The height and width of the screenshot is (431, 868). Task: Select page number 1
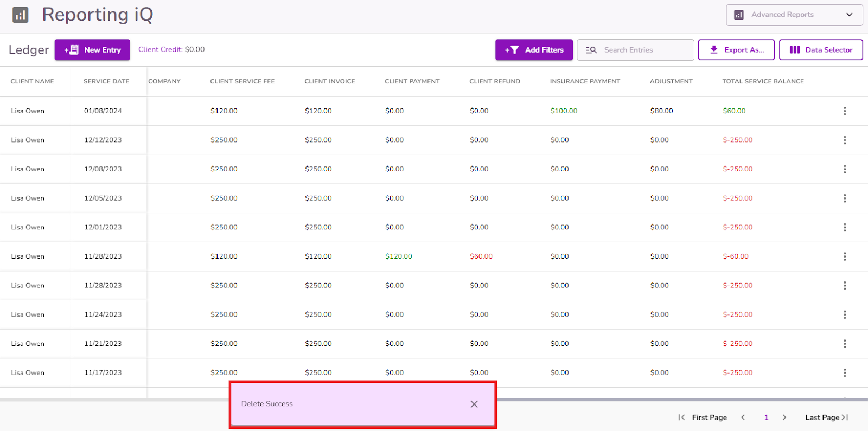(x=767, y=417)
